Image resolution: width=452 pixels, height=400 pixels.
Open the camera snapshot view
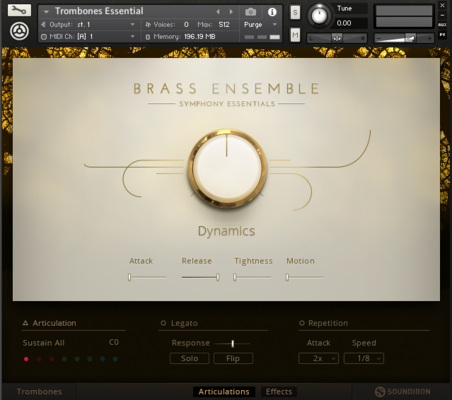250,12
